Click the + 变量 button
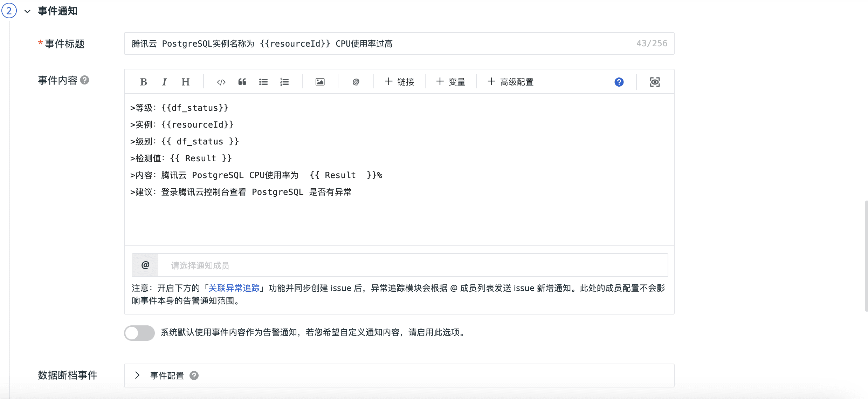 [450, 82]
